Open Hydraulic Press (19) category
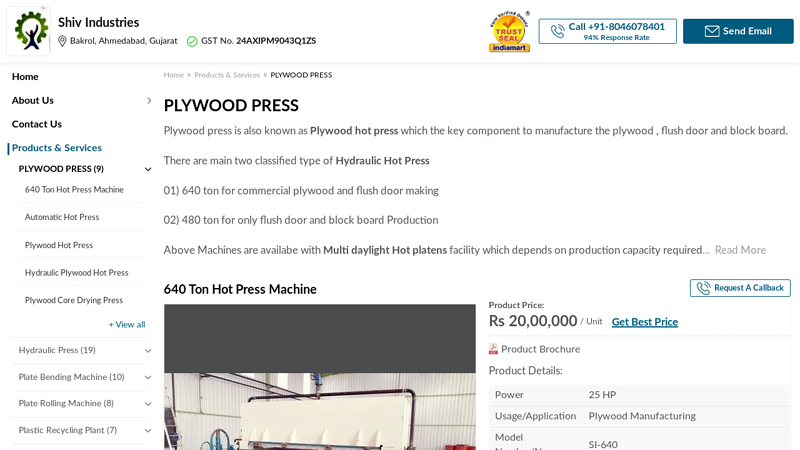 click(57, 350)
